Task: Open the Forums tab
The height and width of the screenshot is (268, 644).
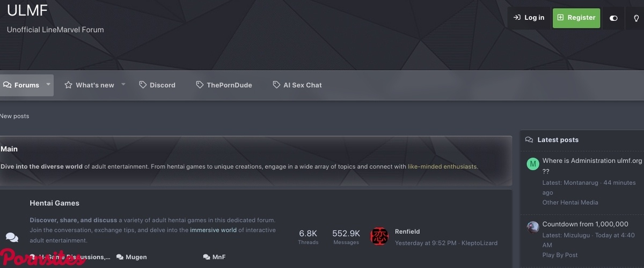Action: (21, 85)
